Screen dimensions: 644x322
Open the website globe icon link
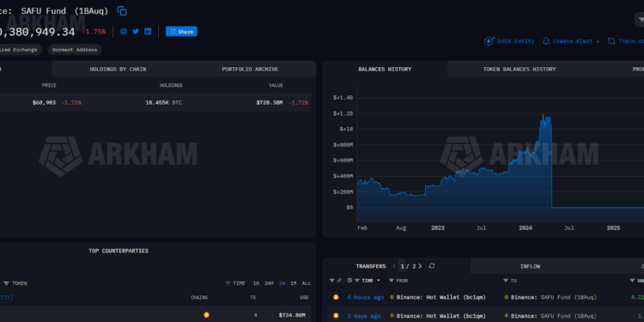click(x=124, y=31)
